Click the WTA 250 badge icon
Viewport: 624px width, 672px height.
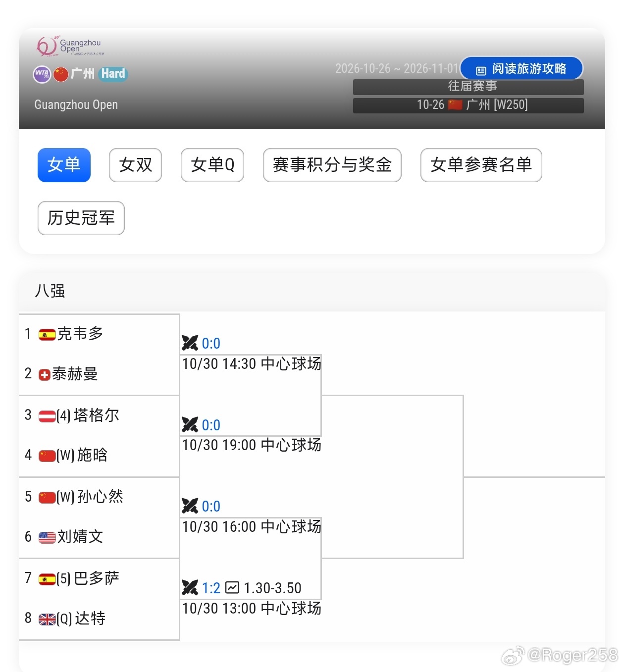point(42,74)
